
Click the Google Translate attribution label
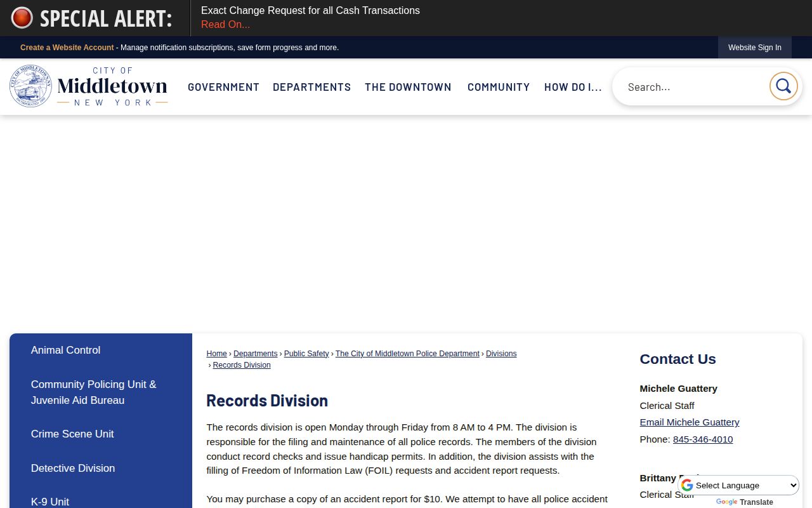(x=744, y=502)
